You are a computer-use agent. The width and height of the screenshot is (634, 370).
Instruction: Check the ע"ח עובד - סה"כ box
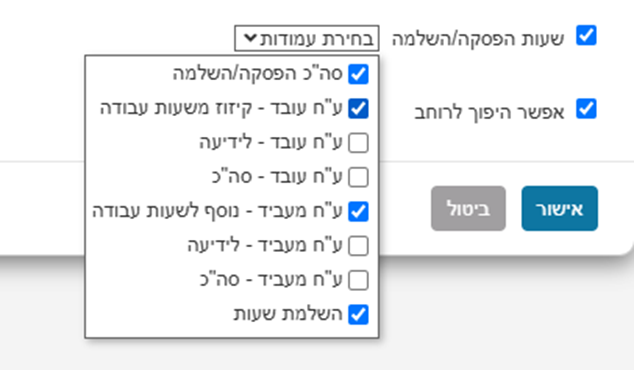(x=358, y=177)
